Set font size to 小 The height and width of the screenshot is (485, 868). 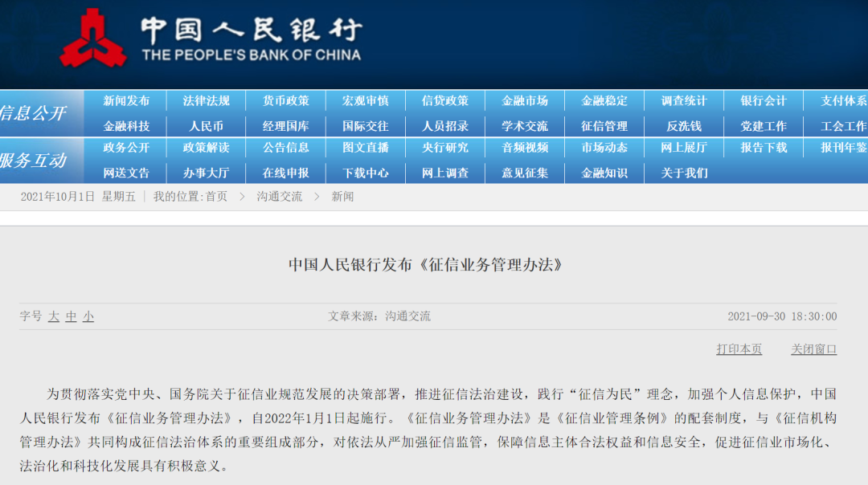88,316
